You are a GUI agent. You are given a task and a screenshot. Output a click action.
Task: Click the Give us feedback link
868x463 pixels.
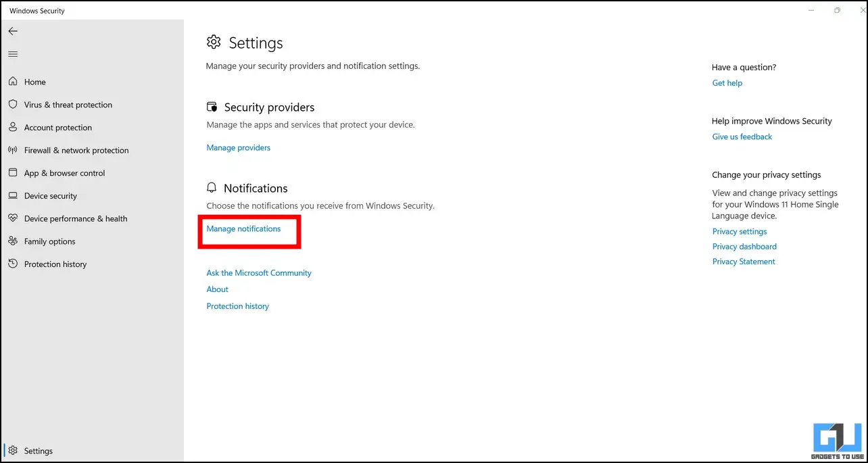coord(742,137)
